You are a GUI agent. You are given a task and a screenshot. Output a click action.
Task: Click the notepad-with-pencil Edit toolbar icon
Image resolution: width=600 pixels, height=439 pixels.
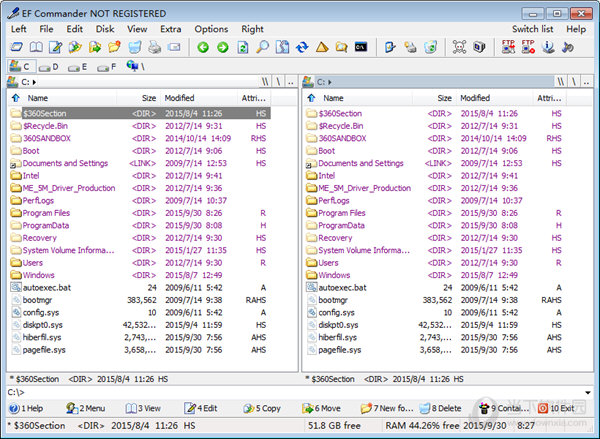55,47
